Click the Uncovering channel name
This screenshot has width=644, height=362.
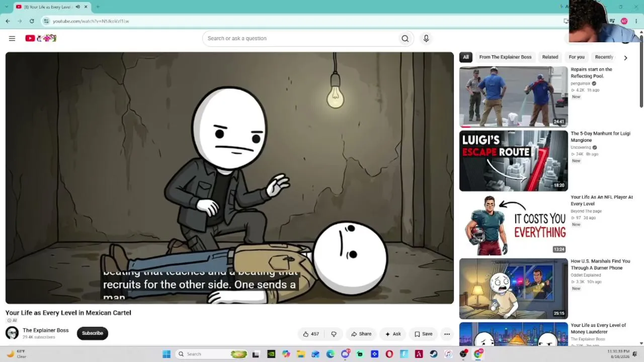tap(581, 147)
